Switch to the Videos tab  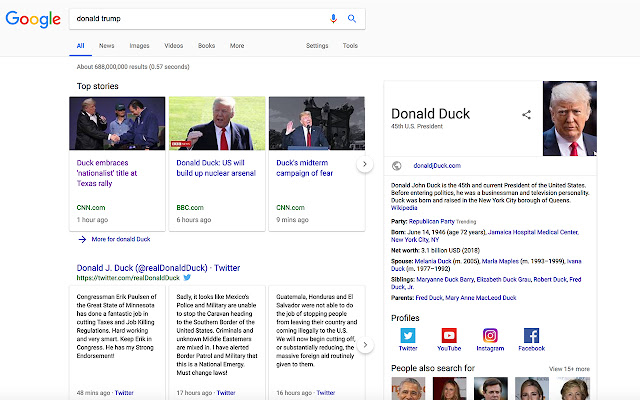pyautogui.click(x=173, y=46)
